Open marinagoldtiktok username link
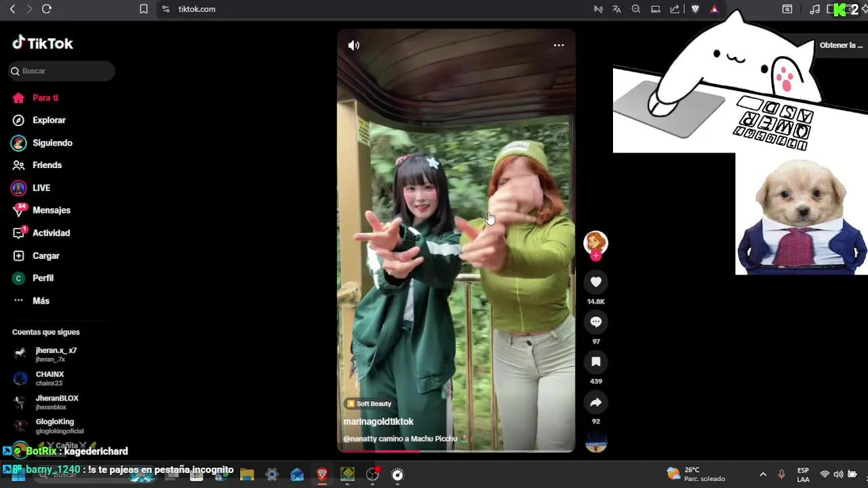The width and height of the screenshot is (868, 488). (x=378, y=422)
